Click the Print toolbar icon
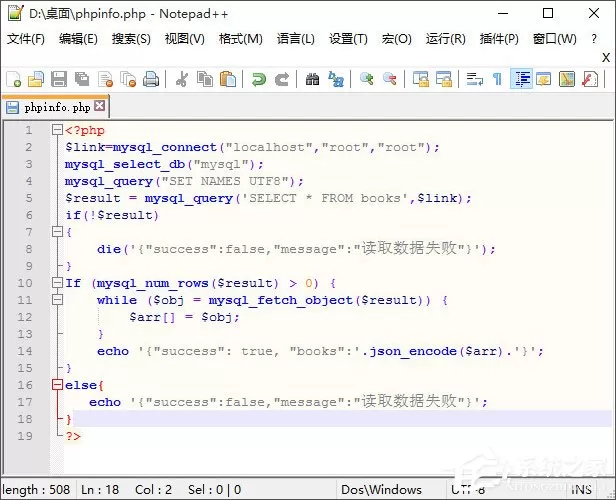This screenshot has width=616, height=500. 151,79
